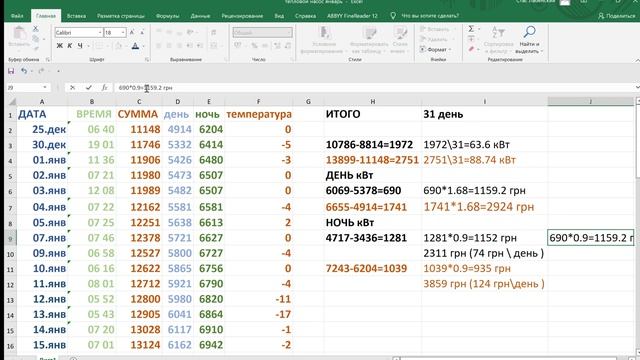Screen dimensions: 640x360
Task: Click in the formula bar text
Action: point(145,87)
